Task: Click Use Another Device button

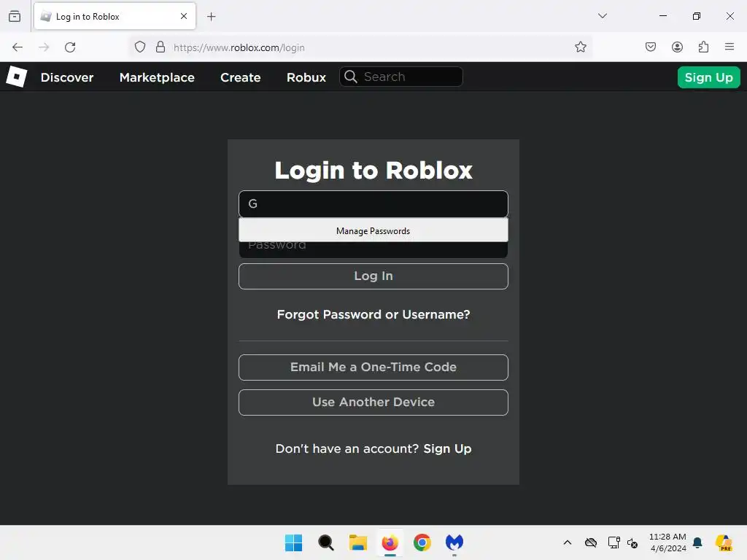Action: click(373, 402)
